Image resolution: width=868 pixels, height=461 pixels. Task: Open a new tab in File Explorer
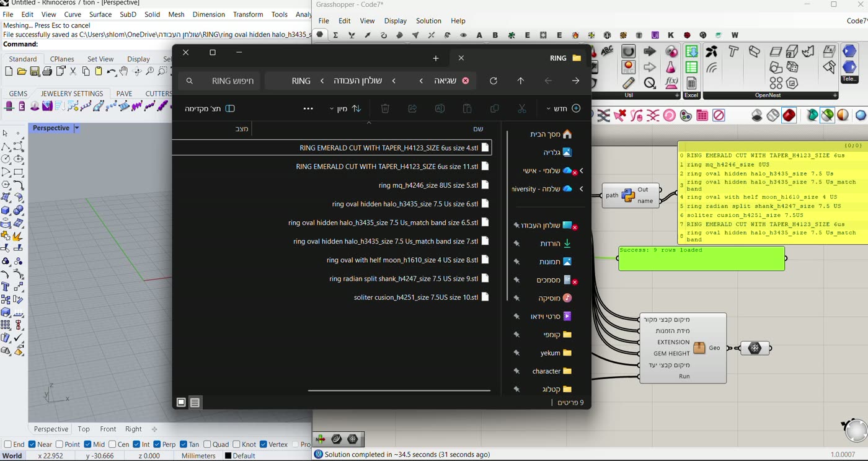coord(436,58)
